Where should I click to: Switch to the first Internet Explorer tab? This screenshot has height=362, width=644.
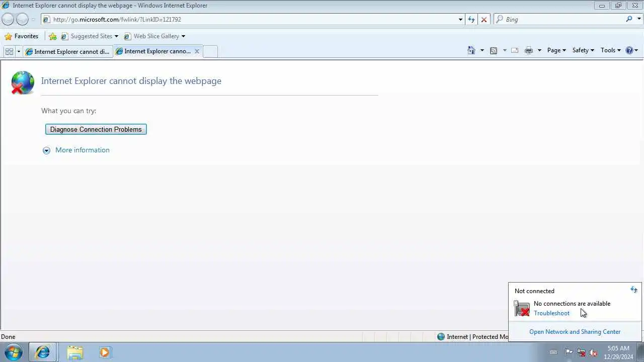(68, 51)
